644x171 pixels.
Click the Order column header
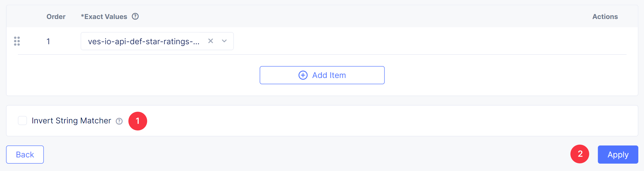(56, 17)
